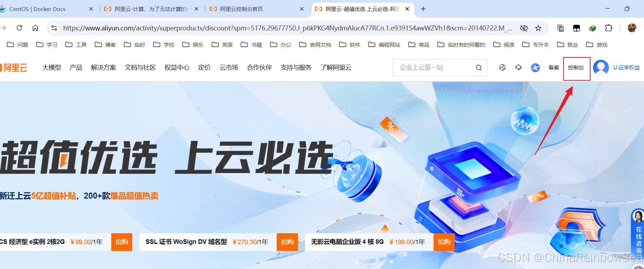Open the Chrome extensions puzzle icon
This screenshot has width=644, height=269.
[x=609, y=28]
